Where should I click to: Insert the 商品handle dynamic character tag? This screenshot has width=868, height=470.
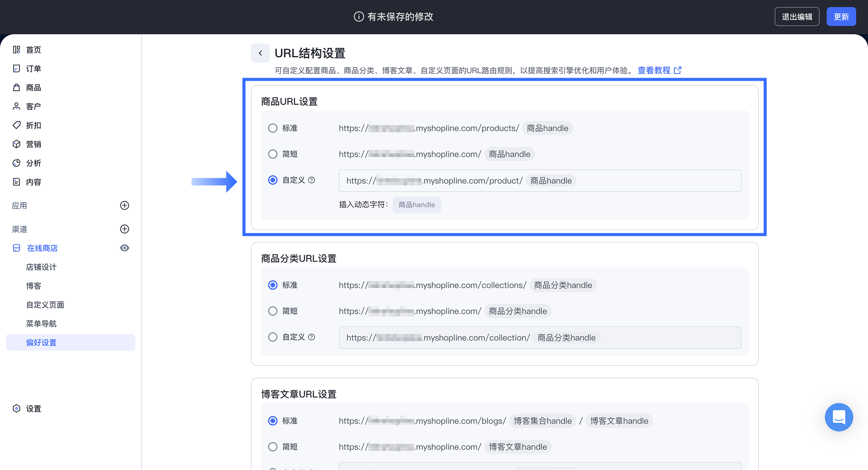point(417,205)
